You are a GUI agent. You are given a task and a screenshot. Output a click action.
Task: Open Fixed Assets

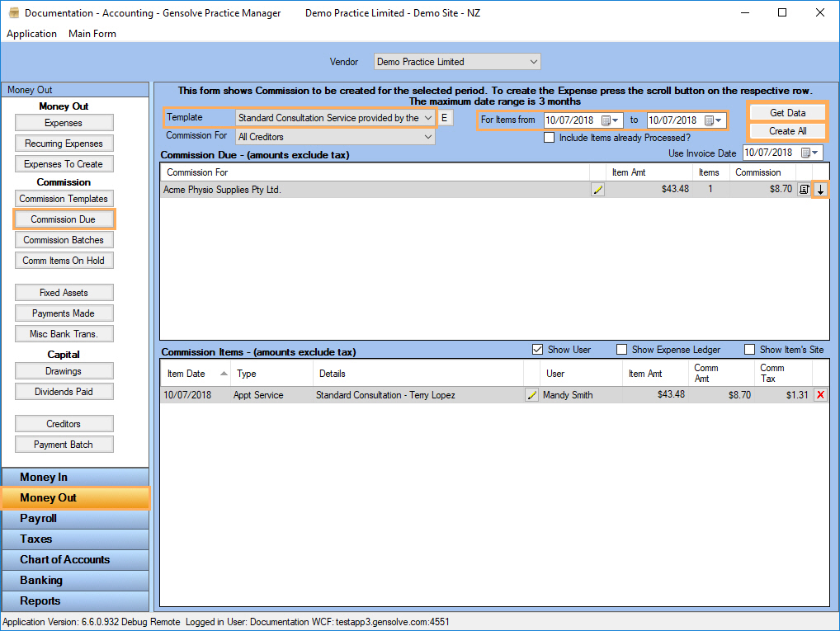[64, 293]
